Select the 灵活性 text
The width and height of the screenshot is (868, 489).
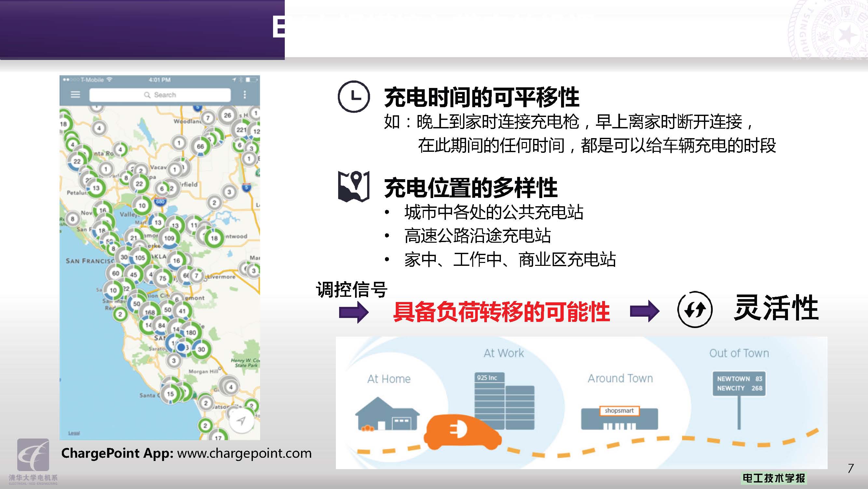point(776,308)
